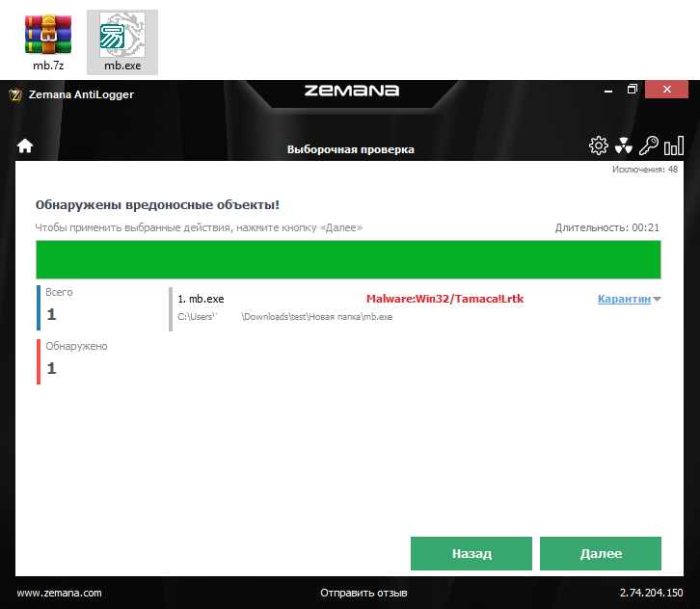
Task: Click the Длительность: 00:21 duration text
Action: pyautogui.click(x=607, y=227)
